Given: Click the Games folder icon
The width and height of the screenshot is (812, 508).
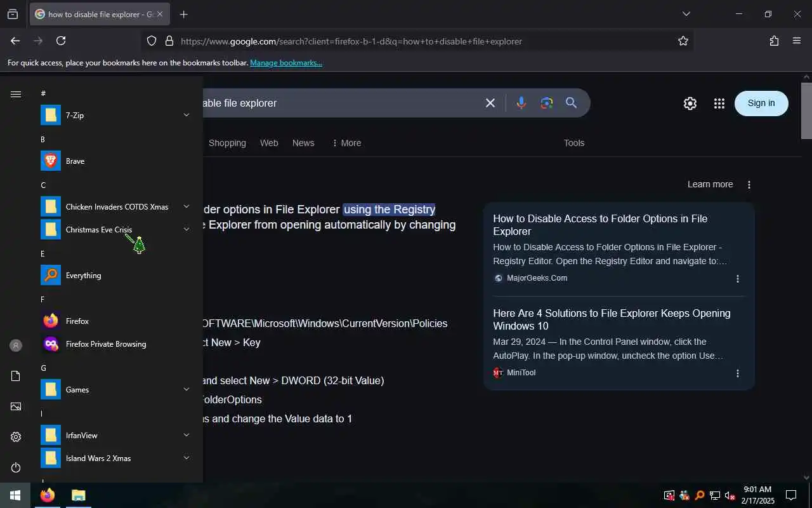Looking at the screenshot, I should [x=51, y=390].
